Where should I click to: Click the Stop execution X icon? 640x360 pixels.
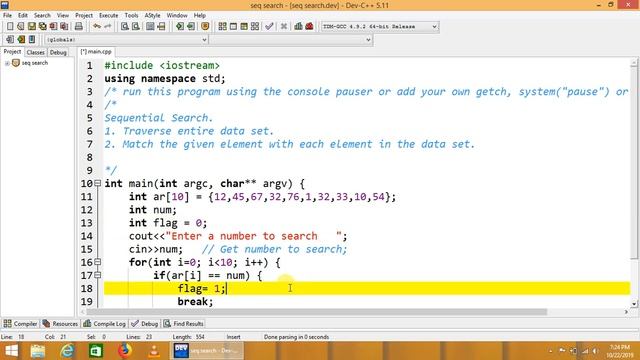pos(284,27)
